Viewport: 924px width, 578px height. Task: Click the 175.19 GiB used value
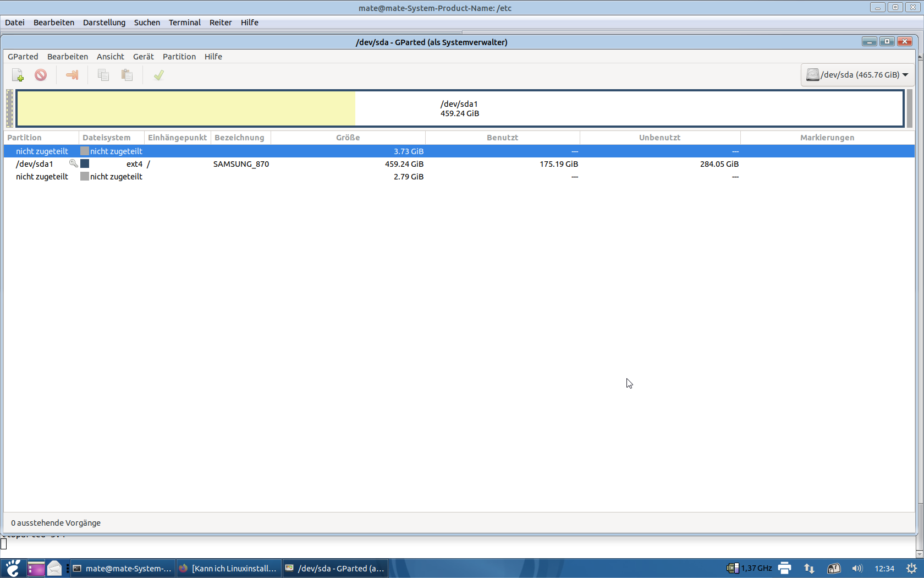tap(559, 164)
